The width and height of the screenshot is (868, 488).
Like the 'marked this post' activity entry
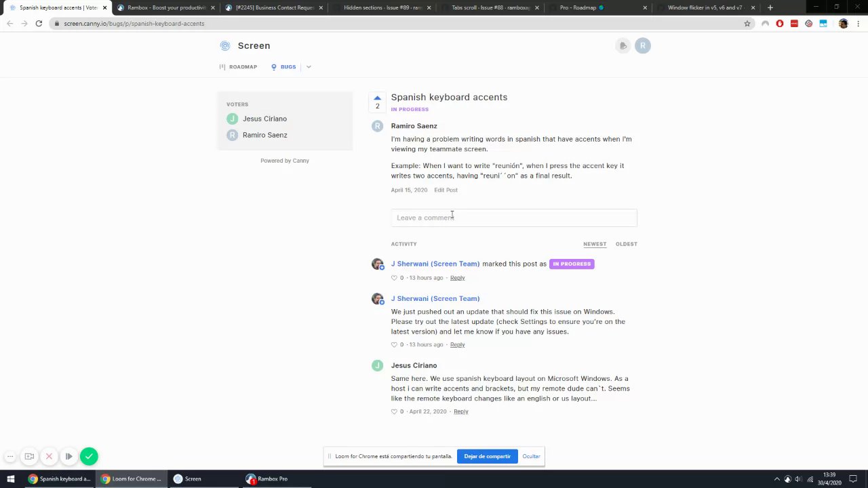pos(394,278)
